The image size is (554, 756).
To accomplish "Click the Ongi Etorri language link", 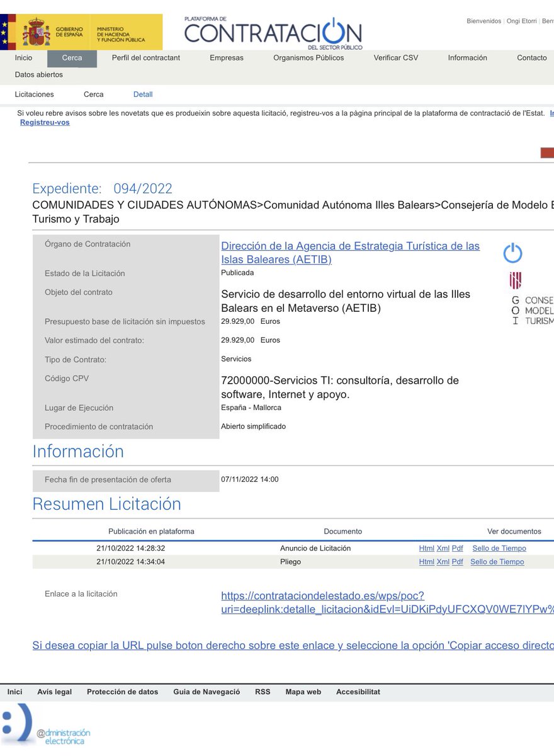I will pyautogui.click(x=521, y=21).
